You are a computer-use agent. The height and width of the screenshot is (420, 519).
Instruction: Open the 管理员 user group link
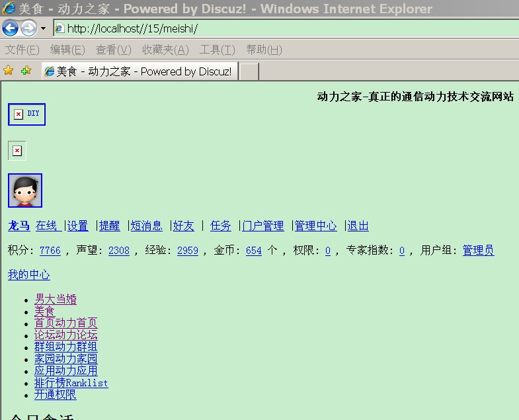(478, 251)
